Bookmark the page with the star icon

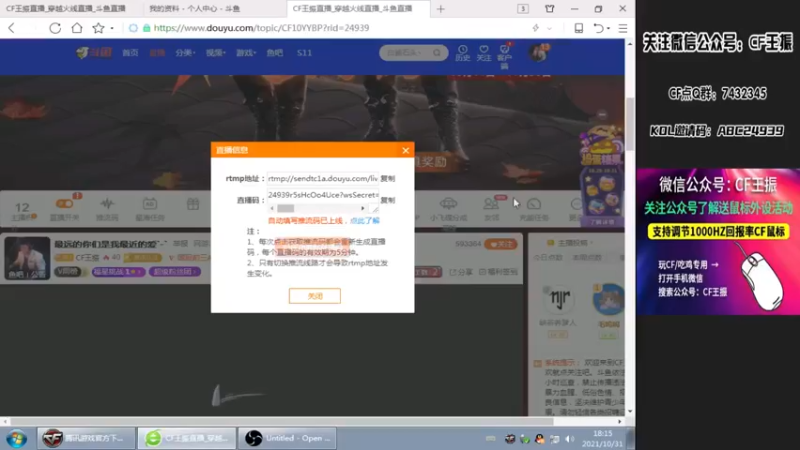point(98,28)
